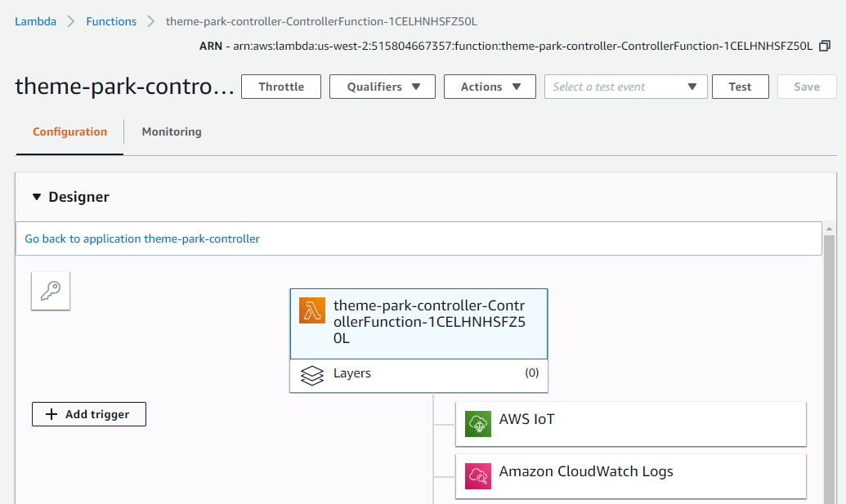Click the Test button

741,87
